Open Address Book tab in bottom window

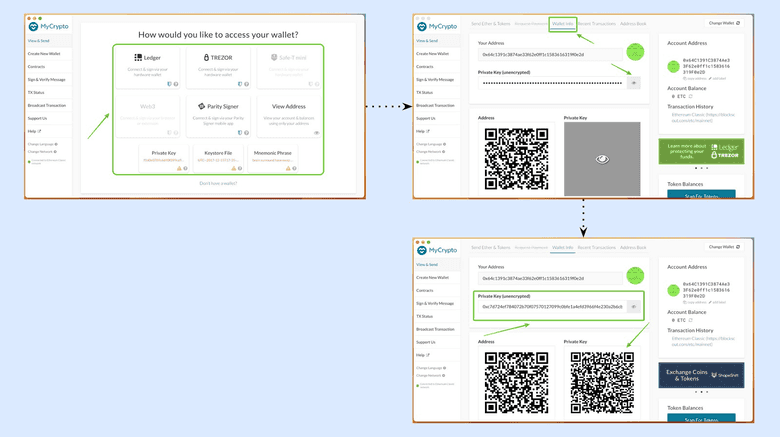click(x=633, y=247)
